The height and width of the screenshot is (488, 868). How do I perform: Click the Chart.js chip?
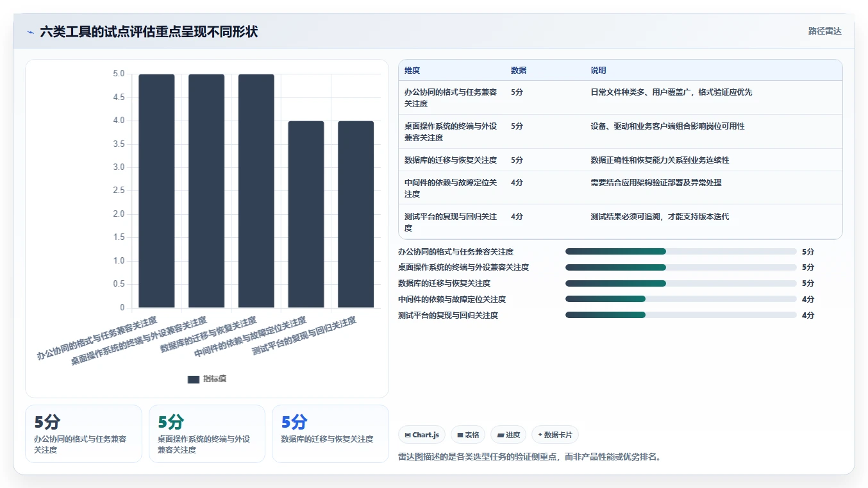coord(422,435)
